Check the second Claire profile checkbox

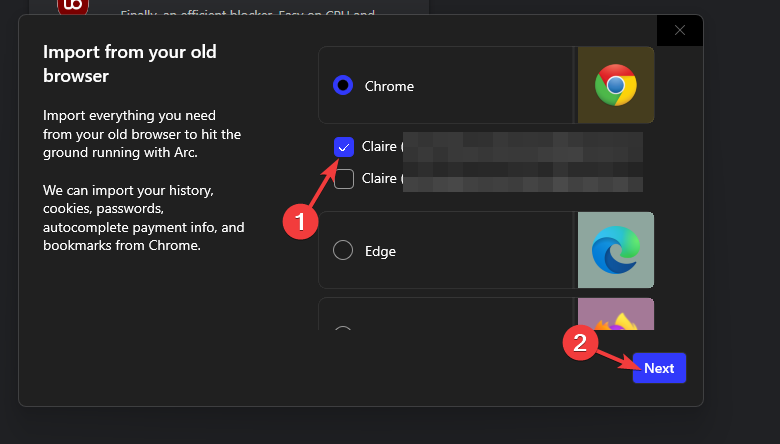click(x=344, y=178)
